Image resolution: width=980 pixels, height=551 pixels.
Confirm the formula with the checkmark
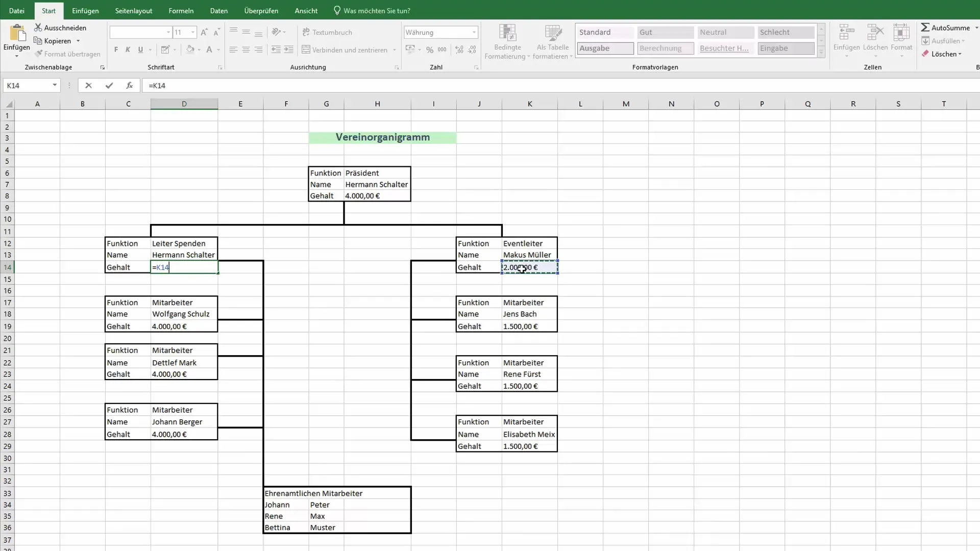[109, 85]
